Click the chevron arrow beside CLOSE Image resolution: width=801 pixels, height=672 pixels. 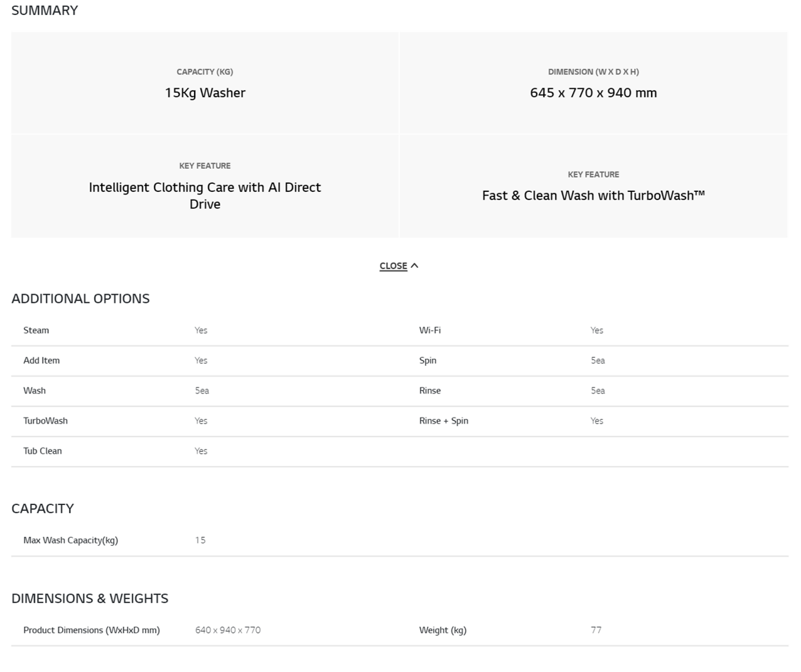[414, 266]
